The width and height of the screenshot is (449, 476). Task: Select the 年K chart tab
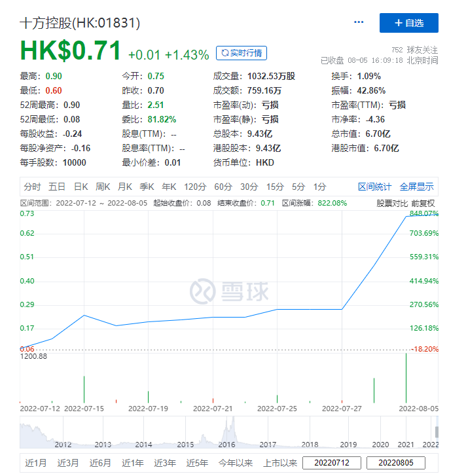(169, 187)
